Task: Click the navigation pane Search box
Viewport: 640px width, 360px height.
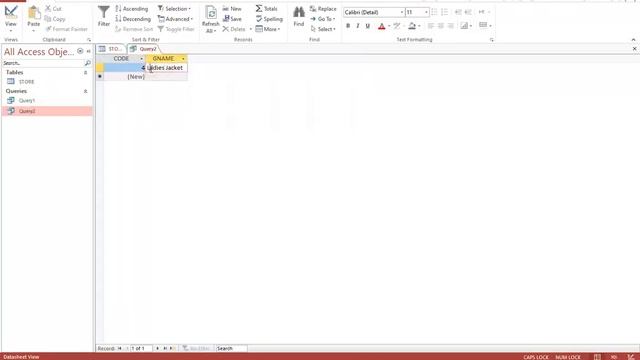Action: pyautogui.click(x=42, y=63)
